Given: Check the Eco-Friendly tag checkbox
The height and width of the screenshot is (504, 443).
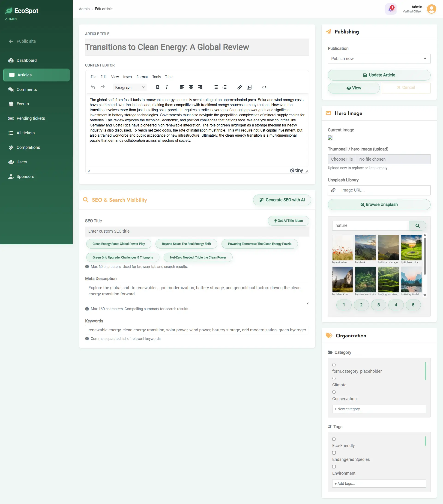Looking at the screenshot, I should tap(334, 439).
